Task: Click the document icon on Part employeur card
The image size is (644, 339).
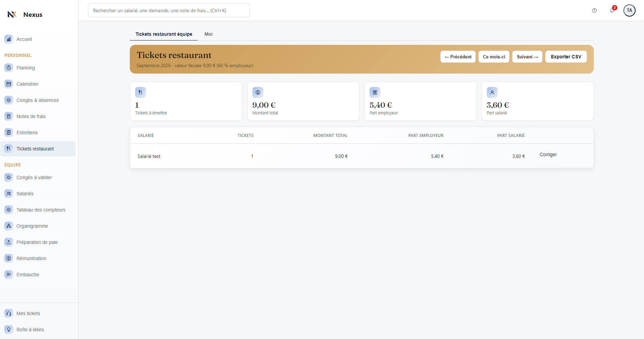Action: (375, 92)
